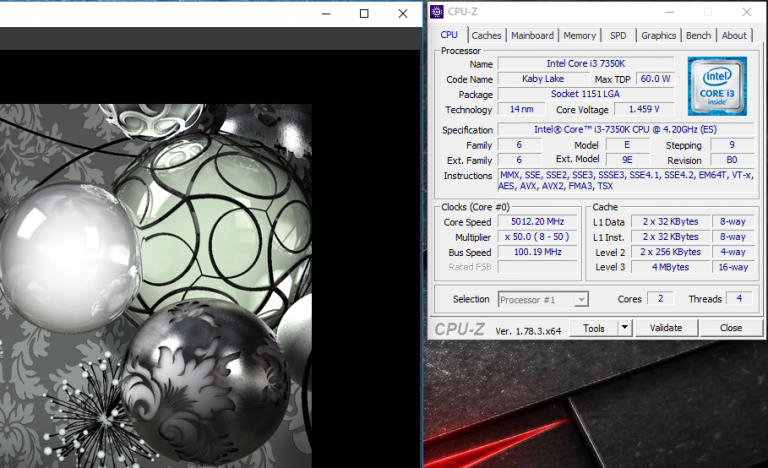Click the Threads value '4'
The image size is (768, 468).
739,298
